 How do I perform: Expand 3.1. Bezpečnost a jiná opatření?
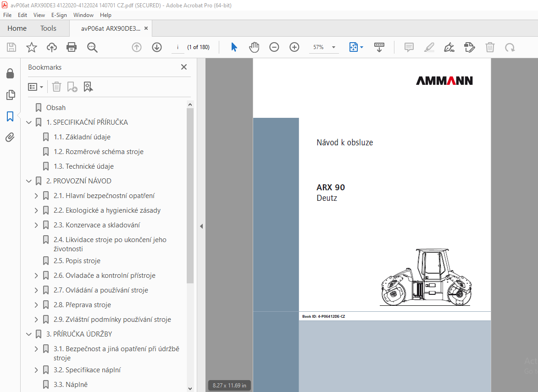coord(36,349)
